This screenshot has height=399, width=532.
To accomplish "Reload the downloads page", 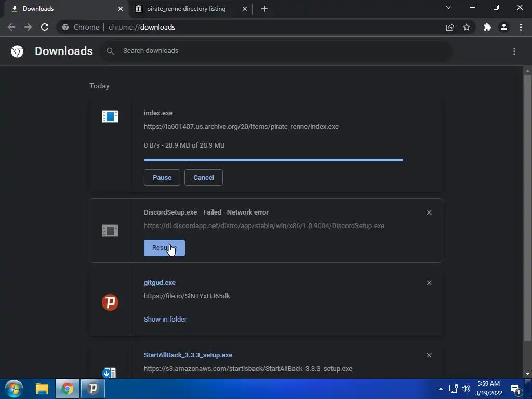I will pyautogui.click(x=45, y=27).
